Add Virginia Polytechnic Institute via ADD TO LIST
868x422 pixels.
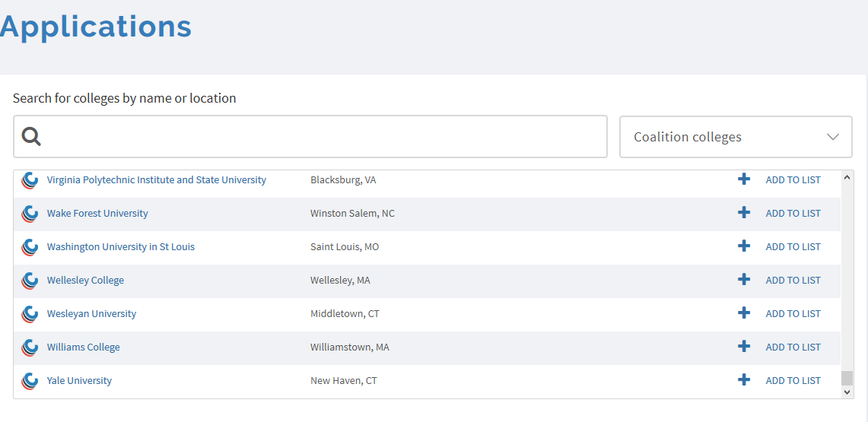point(793,179)
